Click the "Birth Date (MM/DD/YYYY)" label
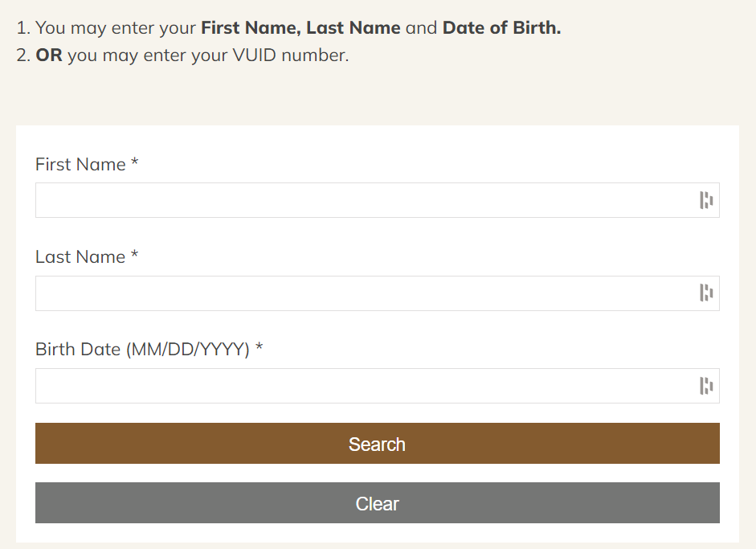Image resolution: width=756 pixels, height=549 pixels. pyautogui.click(x=142, y=350)
